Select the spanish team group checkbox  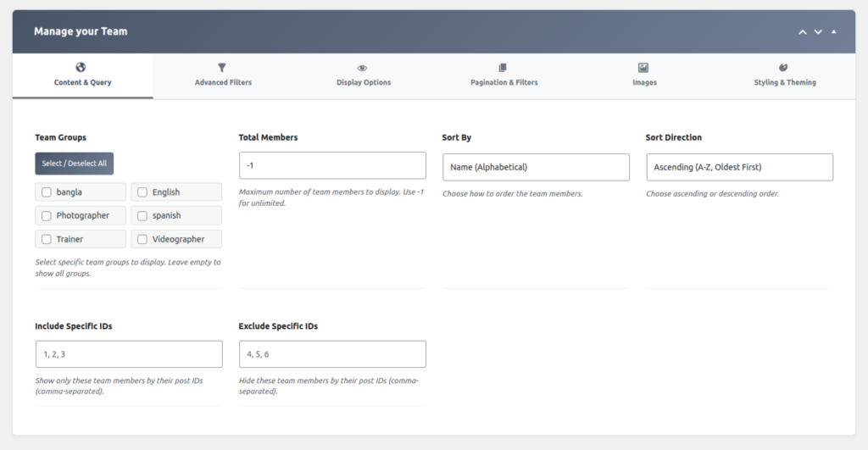142,216
